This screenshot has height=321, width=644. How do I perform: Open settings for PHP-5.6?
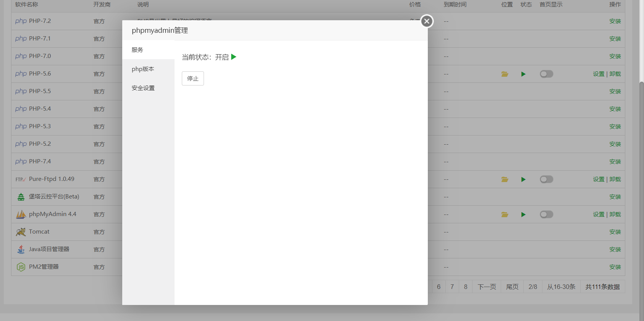tap(599, 74)
